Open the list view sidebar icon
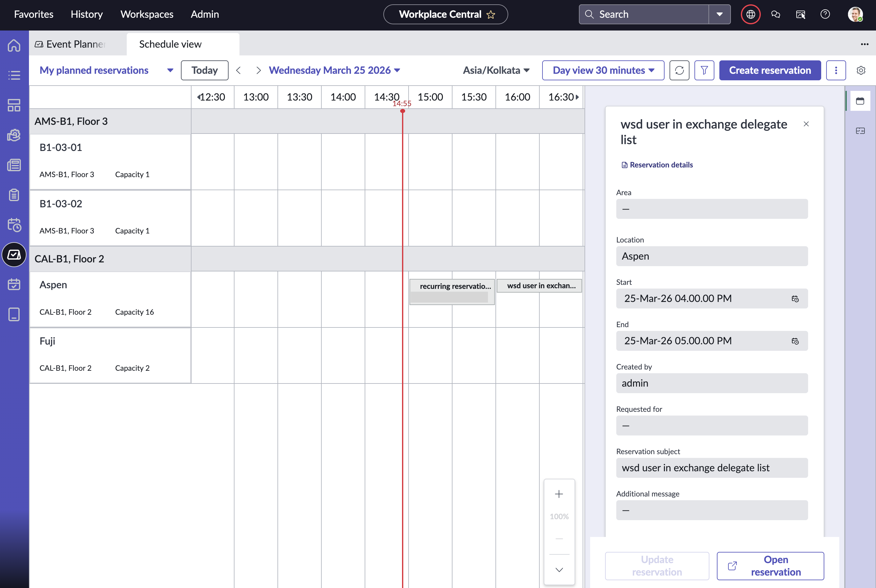The image size is (876, 588). [x=14, y=75]
